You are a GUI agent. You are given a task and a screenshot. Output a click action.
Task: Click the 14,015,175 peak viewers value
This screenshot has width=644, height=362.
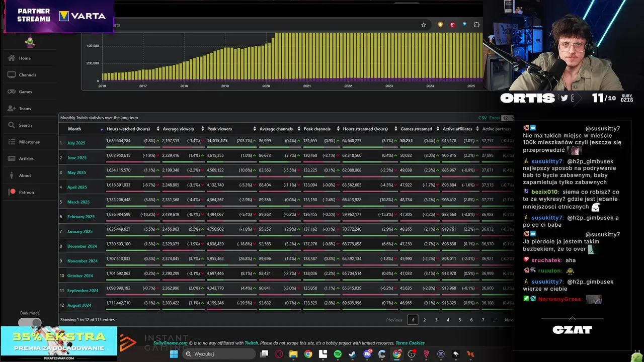217,141
